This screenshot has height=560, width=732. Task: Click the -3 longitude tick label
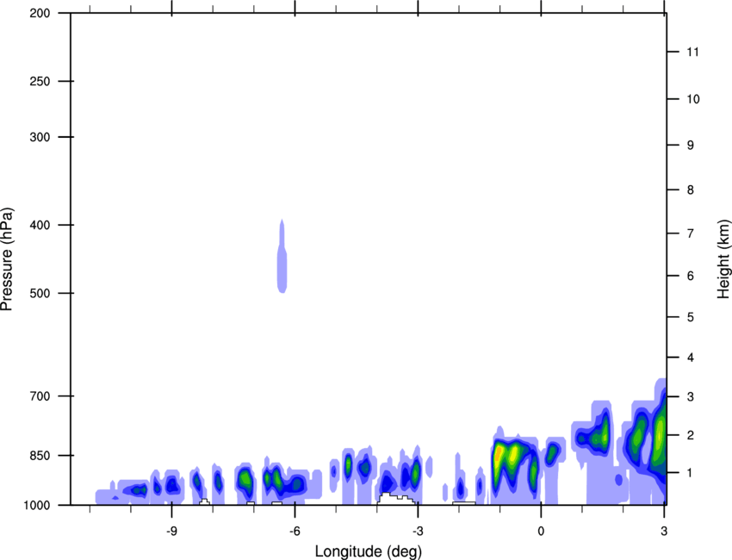(x=418, y=532)
